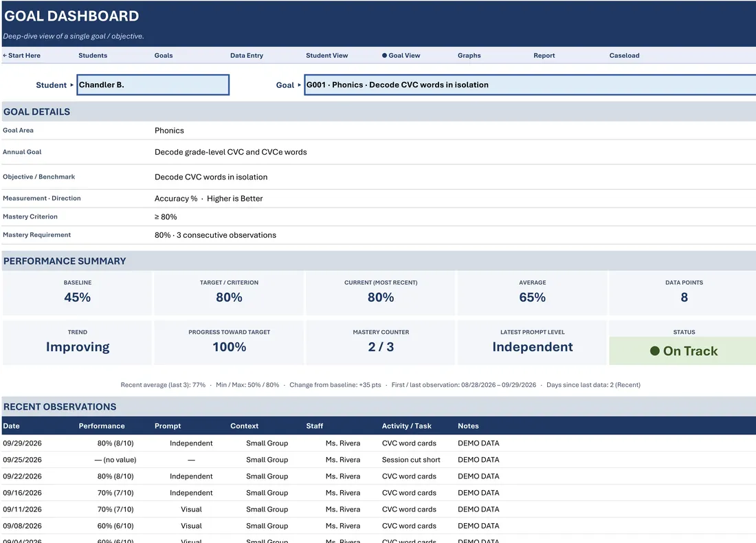Click the Date column header
The image size is (756, 543).
click(11, 426)
